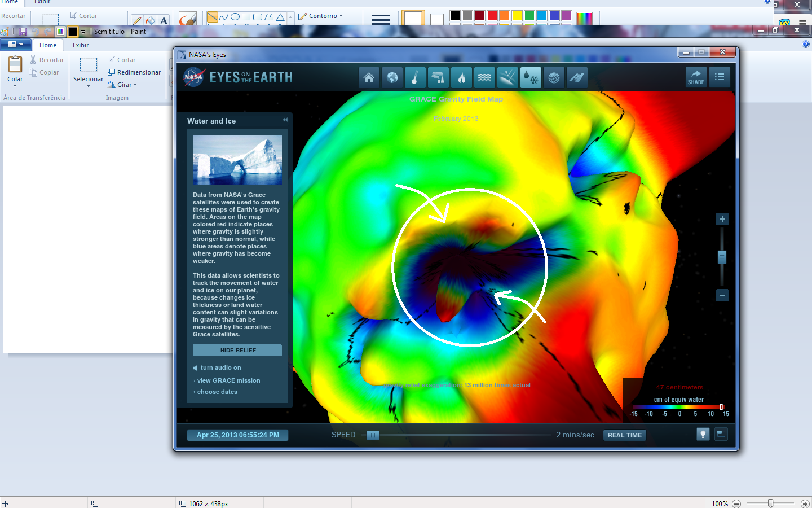Click the Save icon in Paint title bar
812x508 pixels.
23,32
